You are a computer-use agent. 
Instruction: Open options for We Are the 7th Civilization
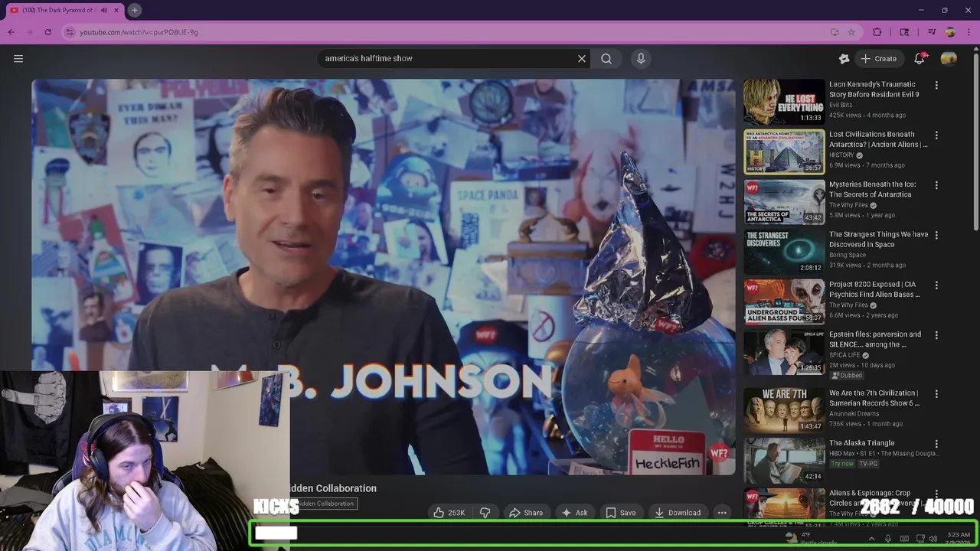[936, 394]
